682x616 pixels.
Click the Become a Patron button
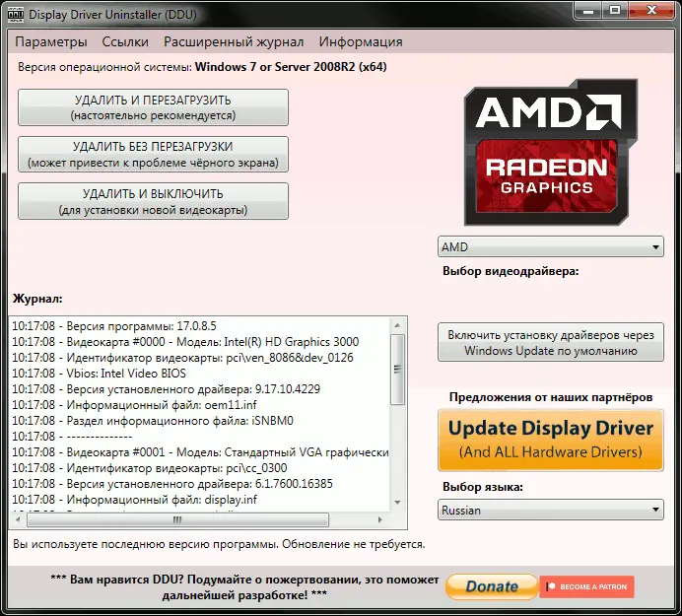(x=587, y=586)
